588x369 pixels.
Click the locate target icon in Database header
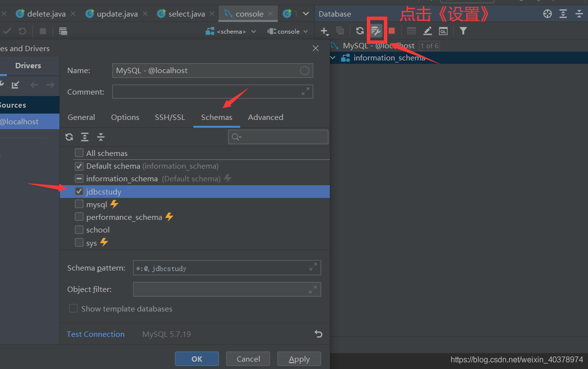click(x=548, y=14)
